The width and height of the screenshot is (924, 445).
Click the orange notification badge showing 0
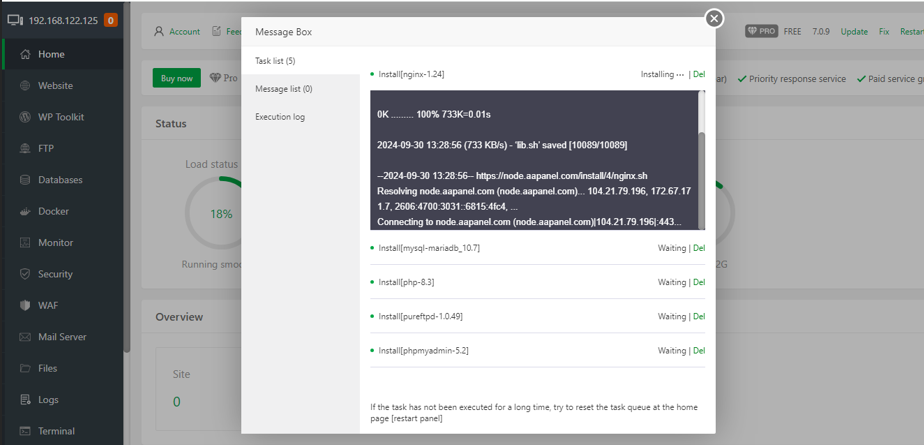(x=110, y=20)
